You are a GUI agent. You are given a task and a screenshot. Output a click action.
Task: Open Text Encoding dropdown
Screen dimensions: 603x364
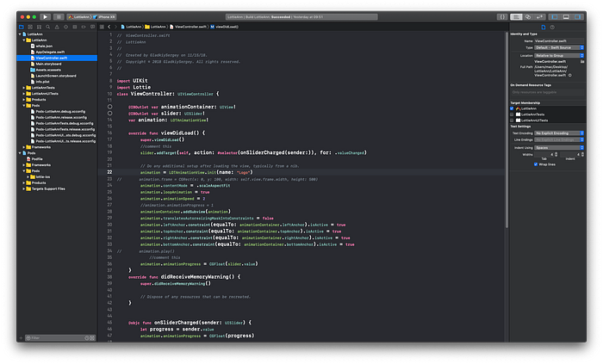click(559, 133)
